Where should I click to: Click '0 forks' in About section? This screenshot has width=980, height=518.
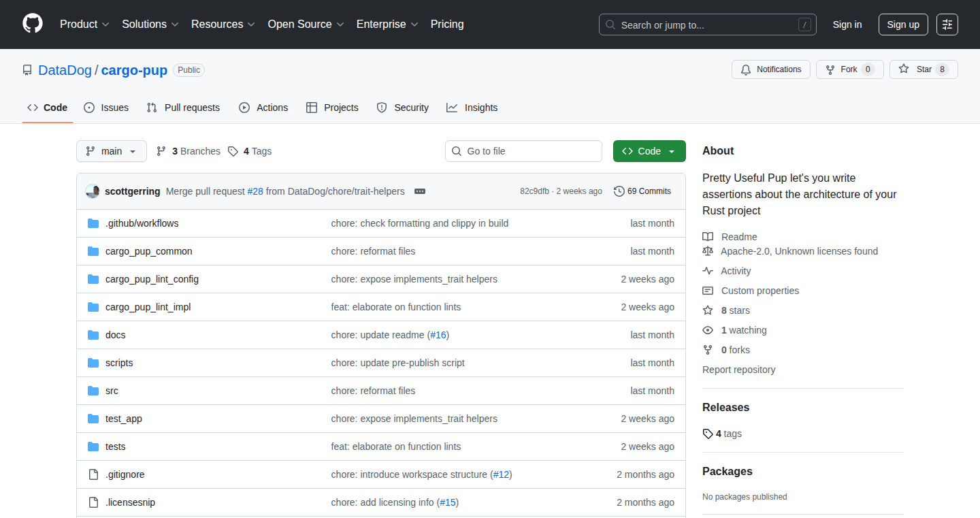(736, 350)
